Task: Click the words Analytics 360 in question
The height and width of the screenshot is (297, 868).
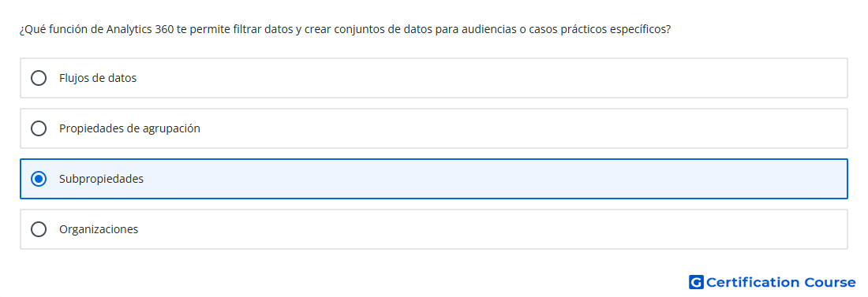Action: [140, 29]
